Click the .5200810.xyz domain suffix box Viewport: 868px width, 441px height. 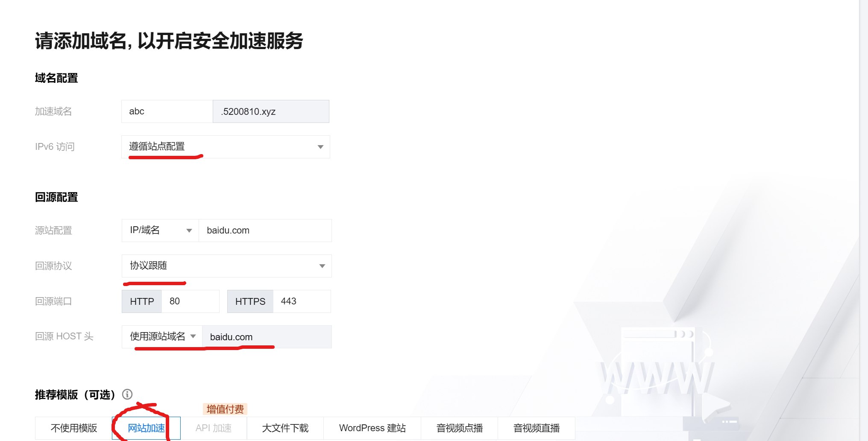(x=271, y=111)
